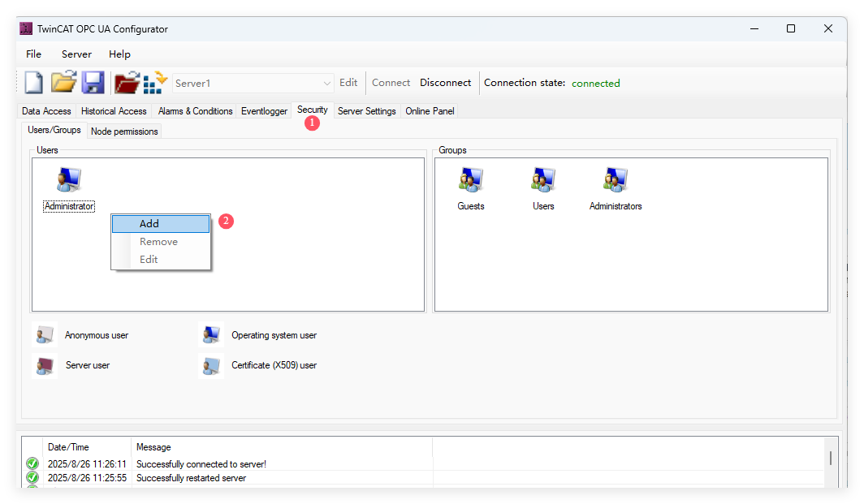This screenshot has height=504, width=864.
Task: Click the new configuration file icon
Action: tap(33, 83)
